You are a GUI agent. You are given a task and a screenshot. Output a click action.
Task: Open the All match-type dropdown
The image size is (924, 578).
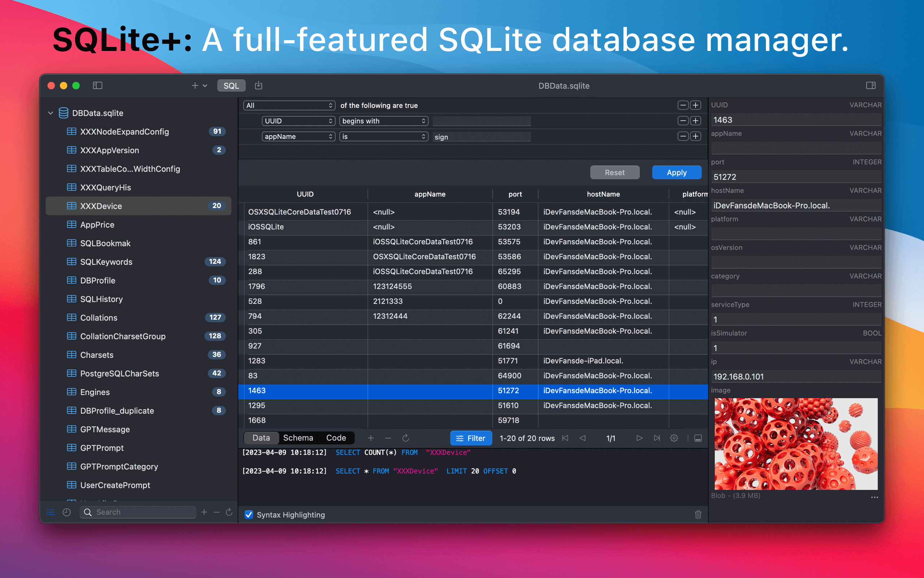(289, 105)
